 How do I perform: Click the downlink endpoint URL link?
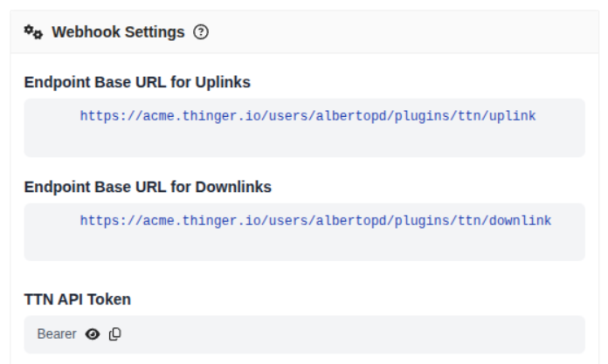click(315, 221)
